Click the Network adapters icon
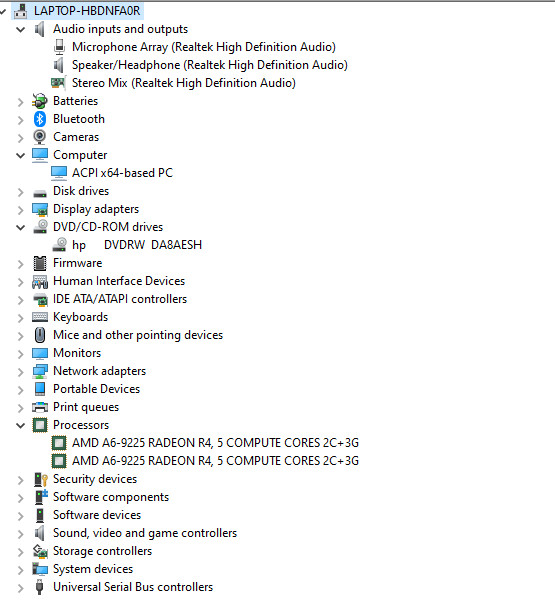 pos(40,371)
